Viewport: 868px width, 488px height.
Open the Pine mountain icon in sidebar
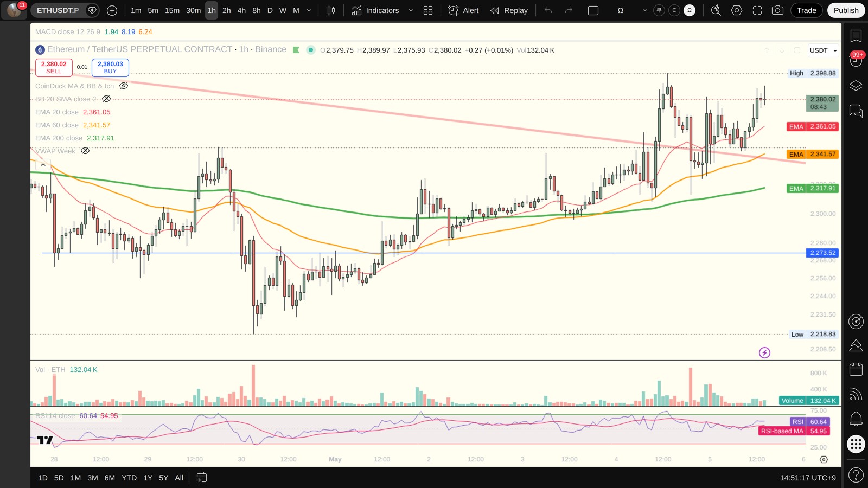point(856,345)
